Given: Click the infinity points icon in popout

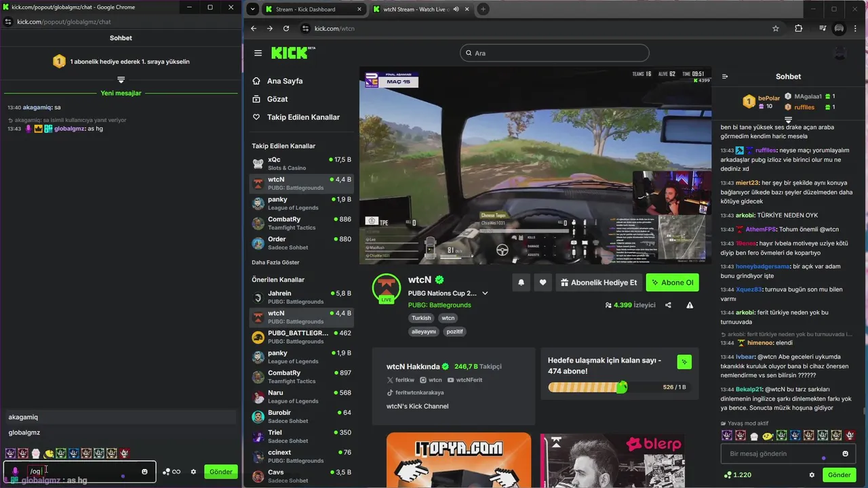Looking at the screenshot, I should [x=172, y=472].
